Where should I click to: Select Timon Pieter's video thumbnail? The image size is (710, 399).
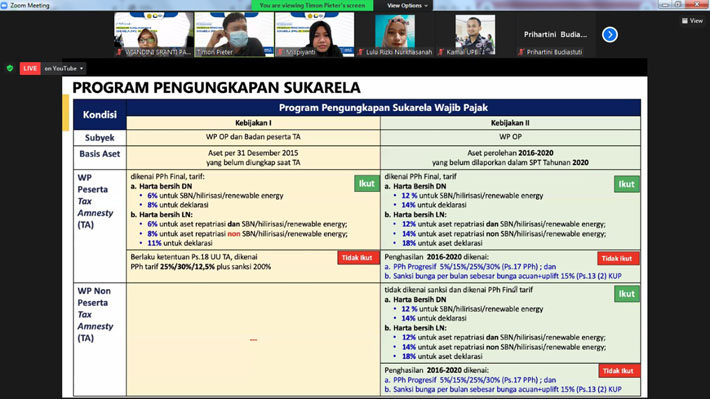tap(234, 34)
